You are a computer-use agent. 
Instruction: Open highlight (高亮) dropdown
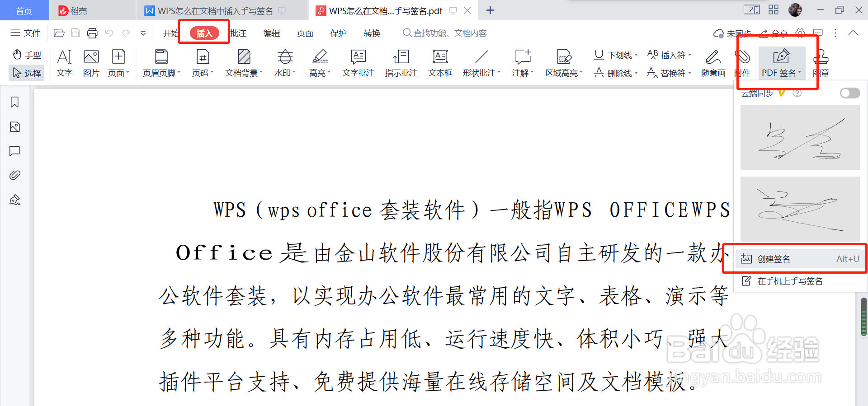coord(320,63)
